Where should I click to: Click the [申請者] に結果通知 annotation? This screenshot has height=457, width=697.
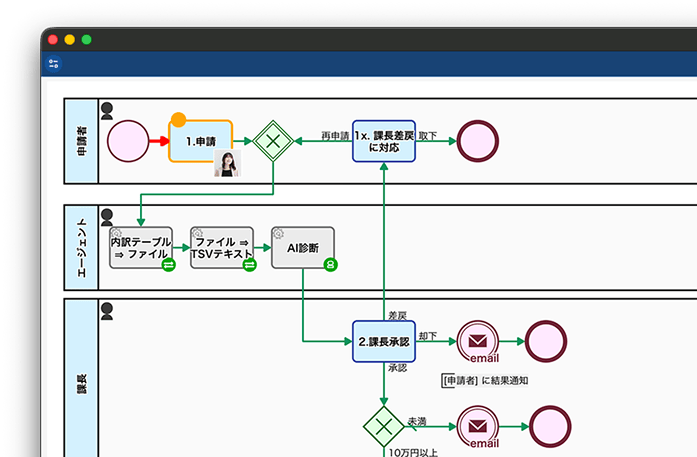click(x=485, y=381)
